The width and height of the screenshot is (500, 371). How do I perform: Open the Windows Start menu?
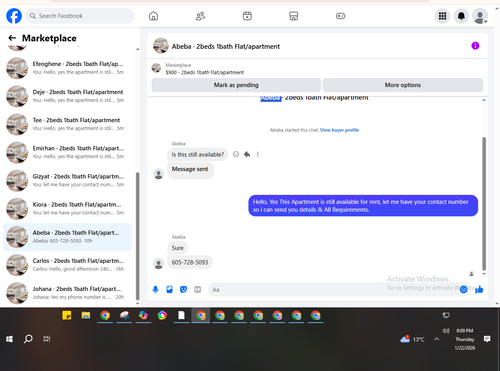click(9, 339)
